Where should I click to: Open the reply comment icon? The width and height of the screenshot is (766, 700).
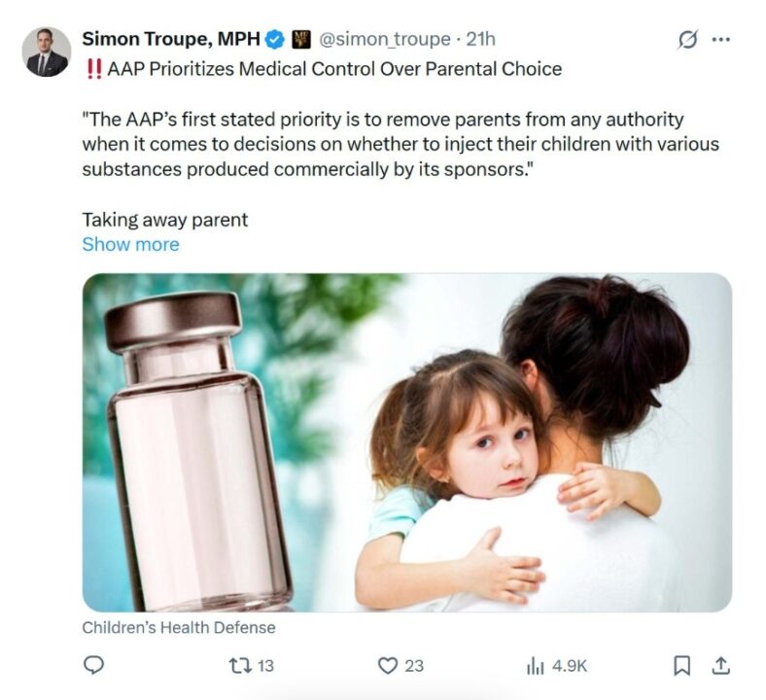tap(93, 665)
